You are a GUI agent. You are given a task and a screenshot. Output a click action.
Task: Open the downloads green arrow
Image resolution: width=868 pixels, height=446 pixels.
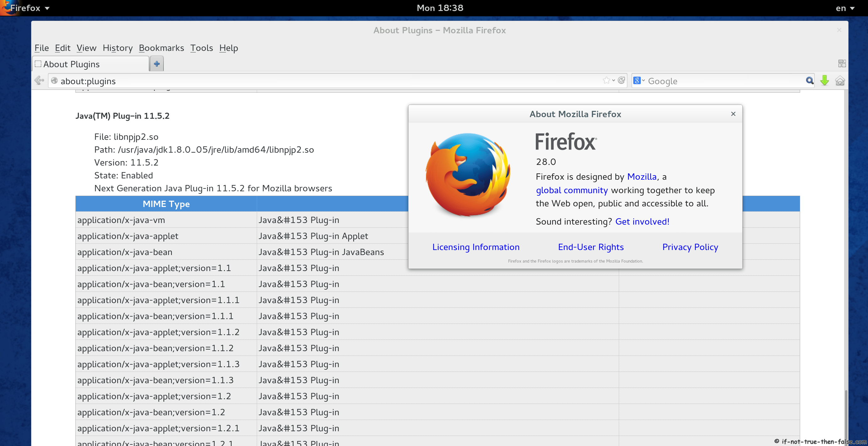tap(824, 80)
